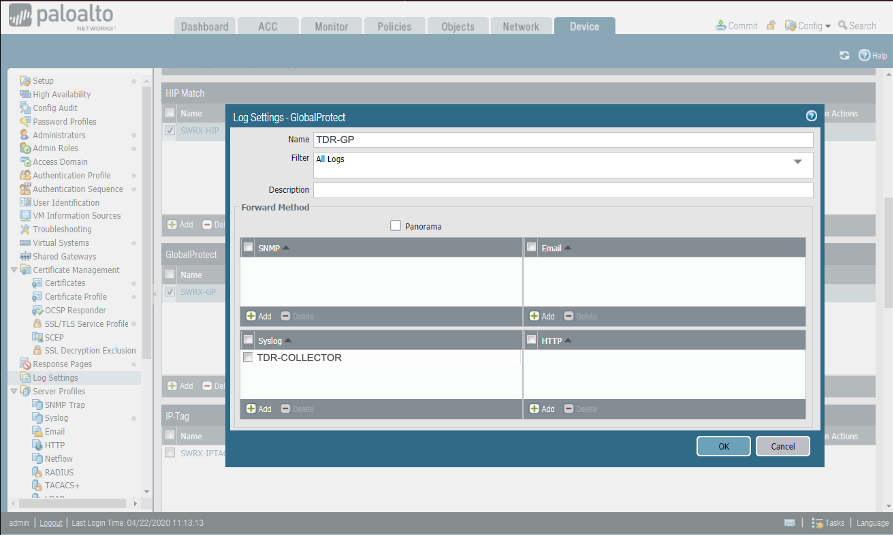Select SNMP Trap server profile icon

37,405
